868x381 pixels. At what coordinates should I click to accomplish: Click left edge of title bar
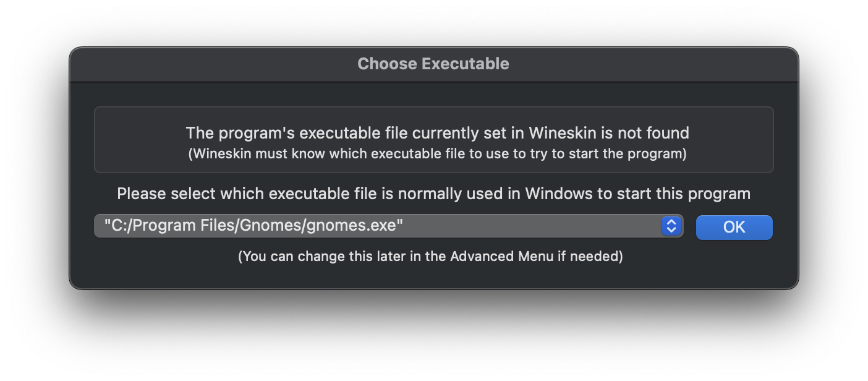pyautogui.click(x=83, y=64)
